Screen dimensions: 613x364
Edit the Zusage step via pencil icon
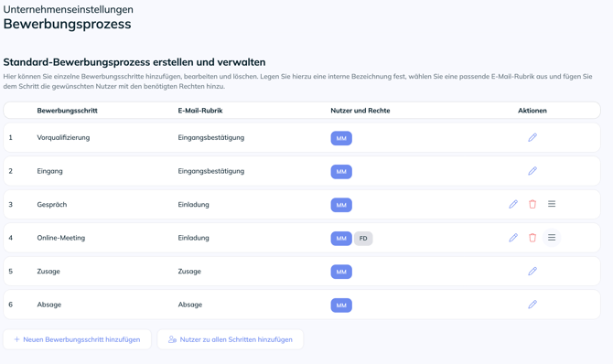pyautogui.click(x=532, y=271)
